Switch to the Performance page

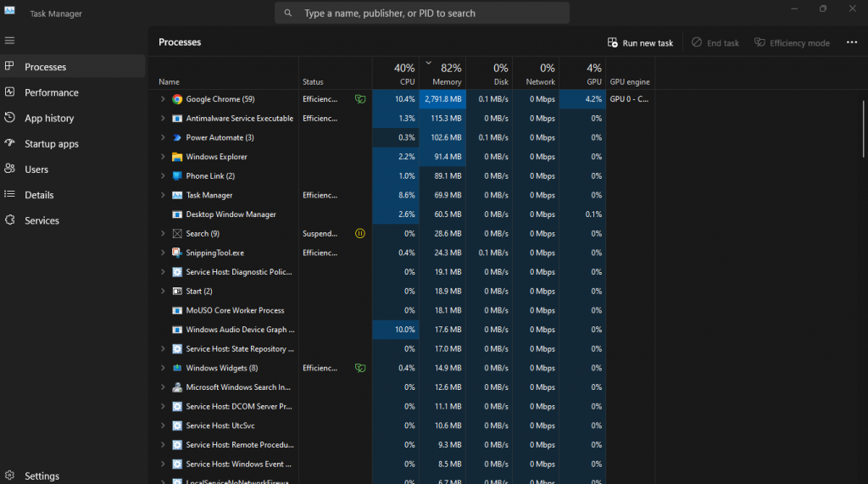(x=73, y=92)
